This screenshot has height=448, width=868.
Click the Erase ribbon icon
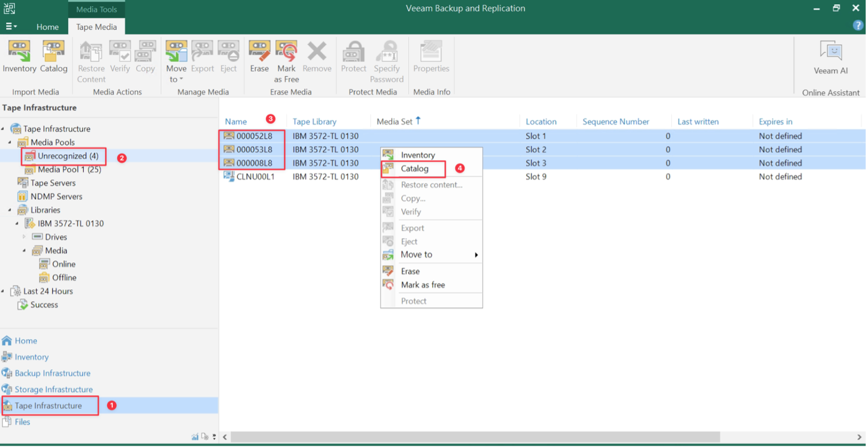[x=259, y=57]
